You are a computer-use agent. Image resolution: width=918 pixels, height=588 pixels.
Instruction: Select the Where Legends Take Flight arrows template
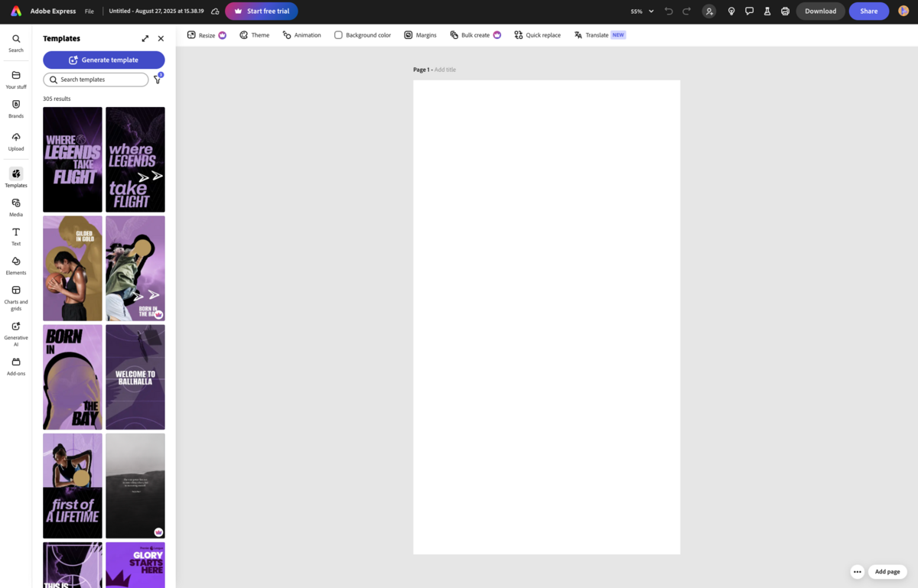[x=135, y=160]
